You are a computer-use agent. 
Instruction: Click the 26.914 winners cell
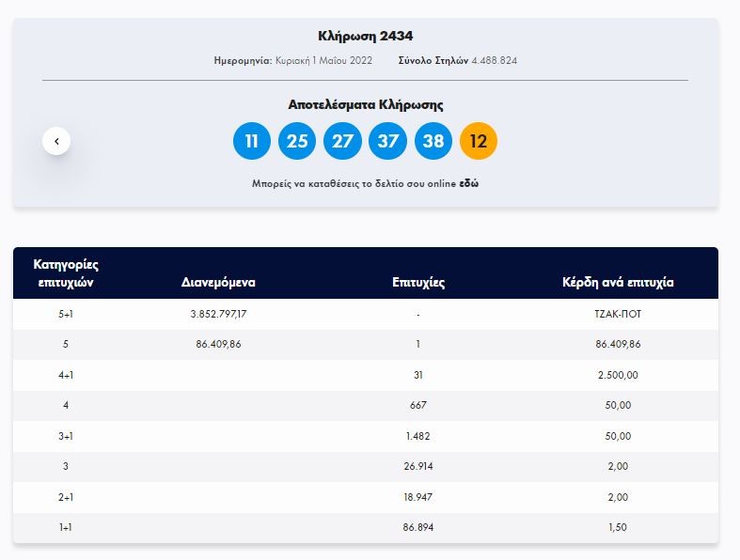[418, 466]
